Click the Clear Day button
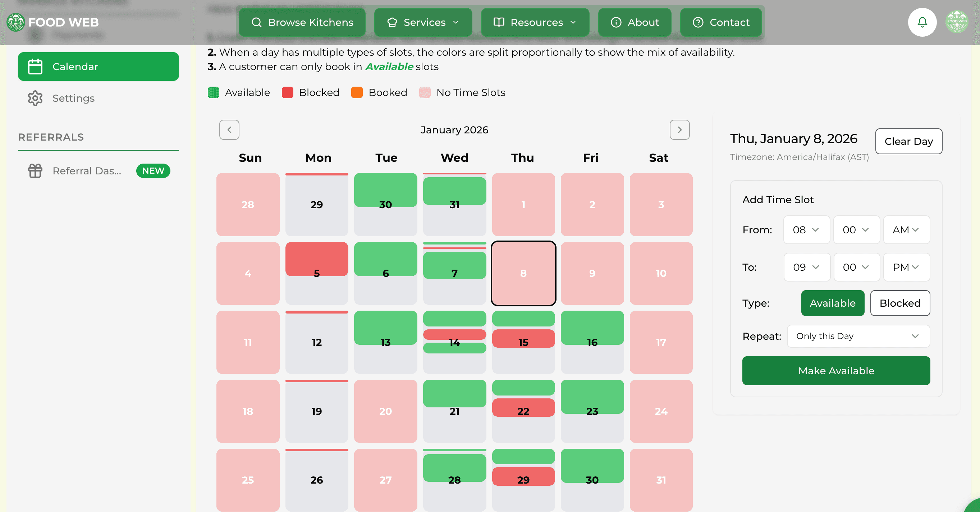980x512 pixels. [x=908, y=141]
